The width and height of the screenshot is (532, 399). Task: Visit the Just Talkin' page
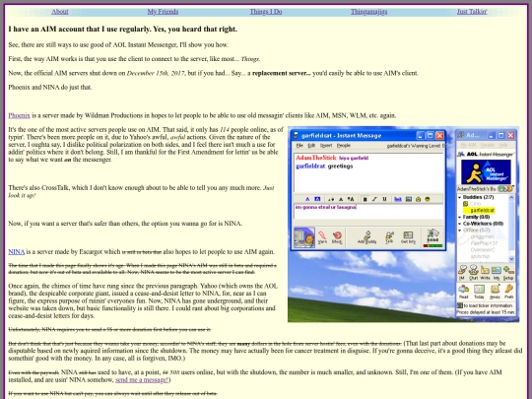point(472,12)
